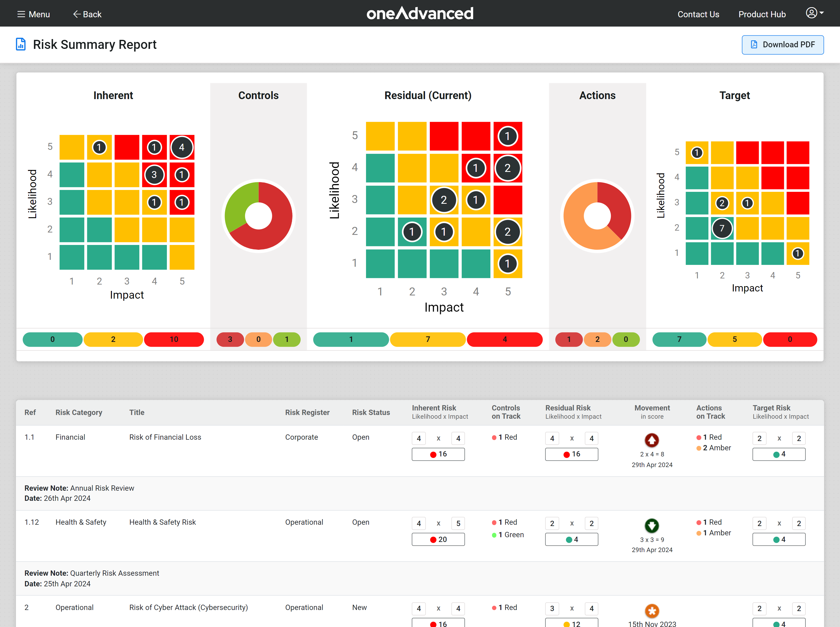Open Product Hub from top bar

[x=762, y=14]
